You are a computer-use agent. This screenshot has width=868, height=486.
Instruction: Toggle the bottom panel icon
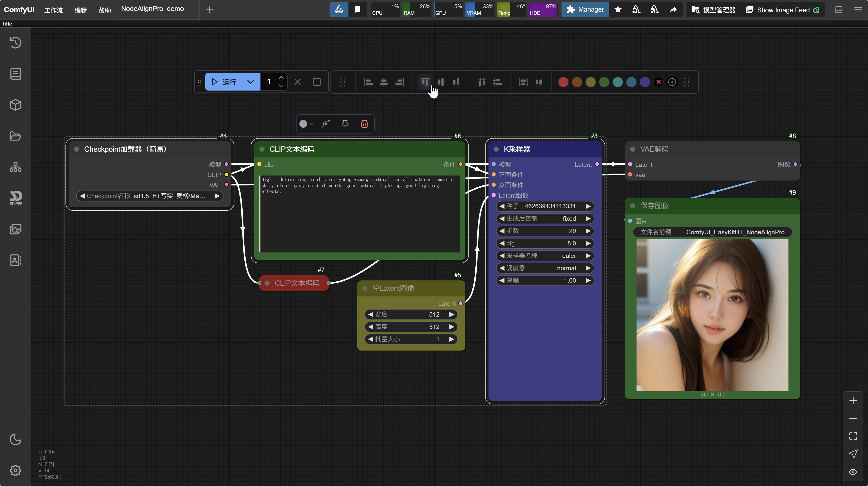click(839, 10)
